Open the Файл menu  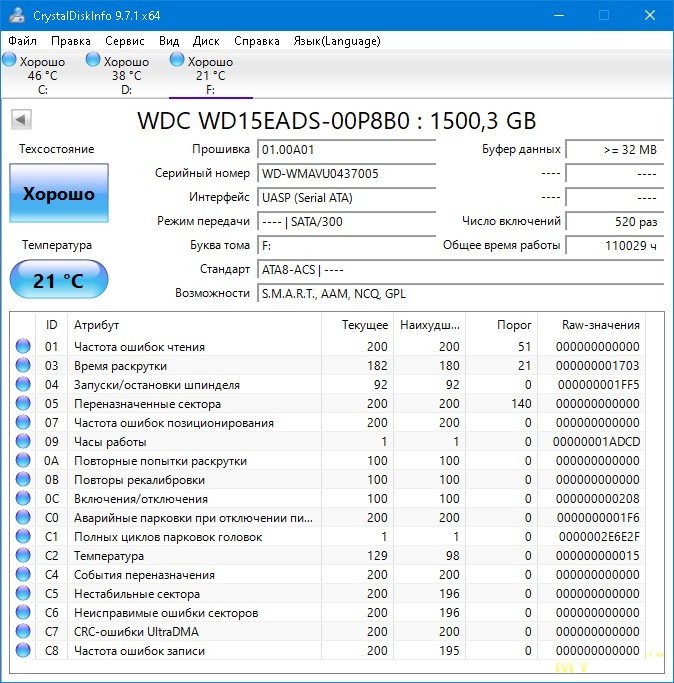[x=22, y=41]
